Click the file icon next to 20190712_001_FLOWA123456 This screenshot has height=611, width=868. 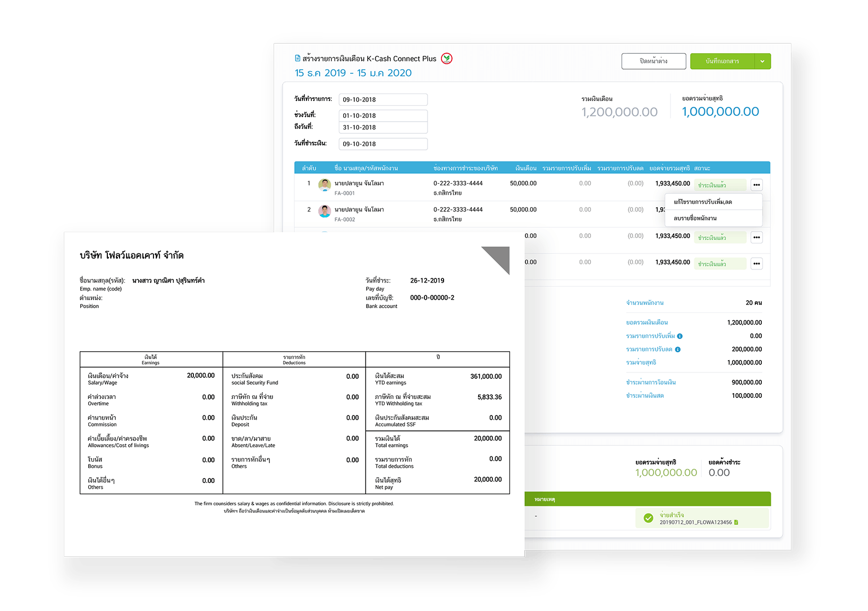(736, 522)
